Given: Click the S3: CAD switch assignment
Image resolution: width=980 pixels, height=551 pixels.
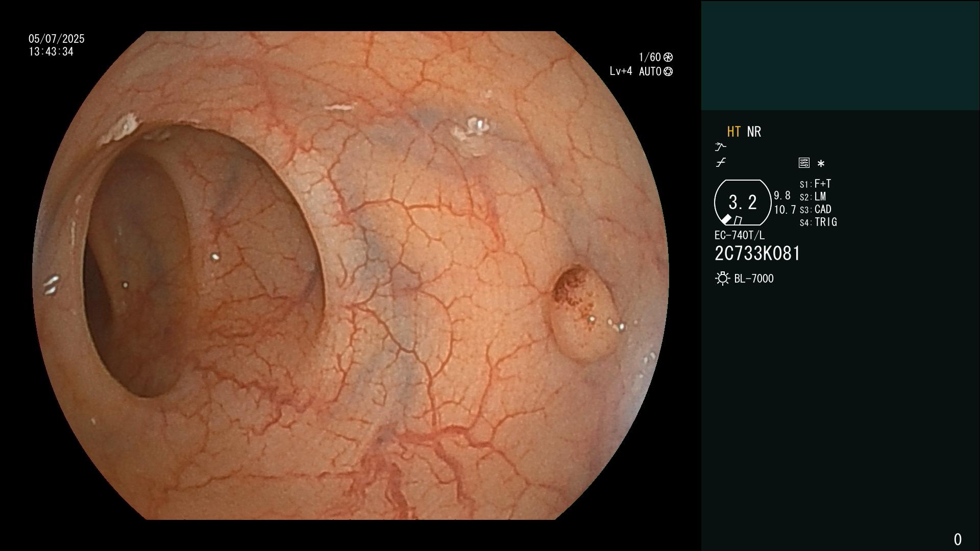Looking at the screenshot, I should tap(815, 209).
